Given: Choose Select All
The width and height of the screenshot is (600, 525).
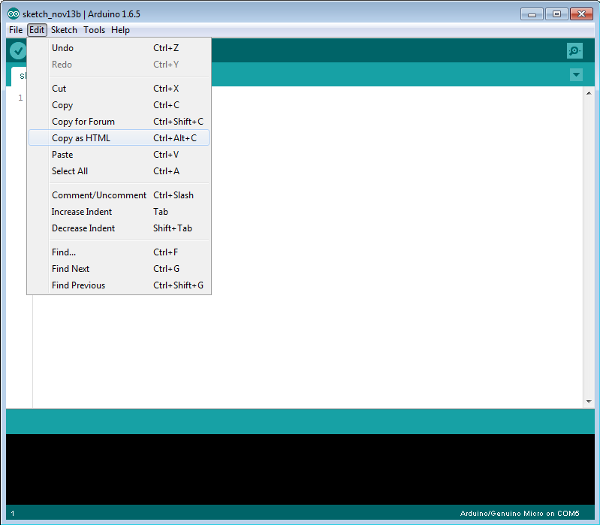Looking at the screenshot, I should [119, 171].
